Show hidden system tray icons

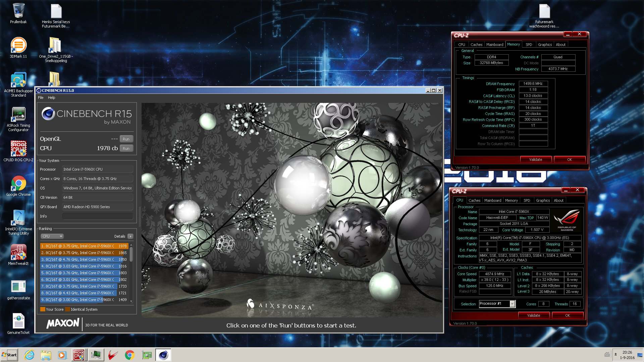click(615, 354)
